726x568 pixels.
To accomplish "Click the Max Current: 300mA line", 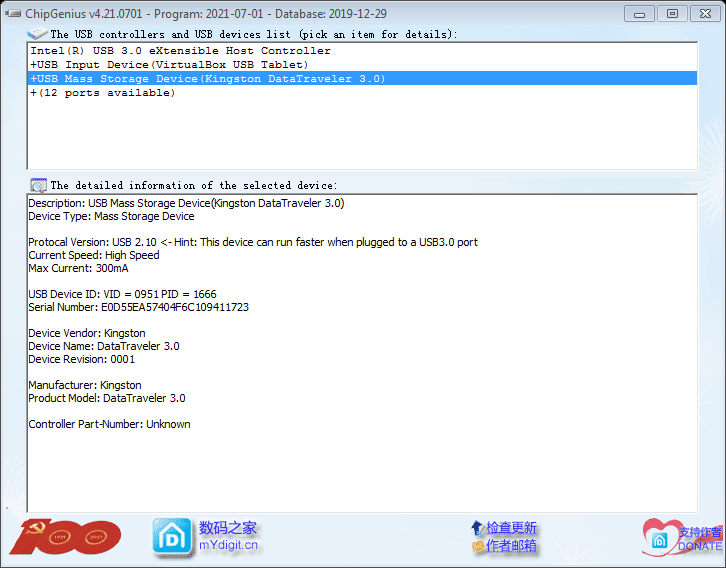I will pyautogui.click(x=78, y=268).
